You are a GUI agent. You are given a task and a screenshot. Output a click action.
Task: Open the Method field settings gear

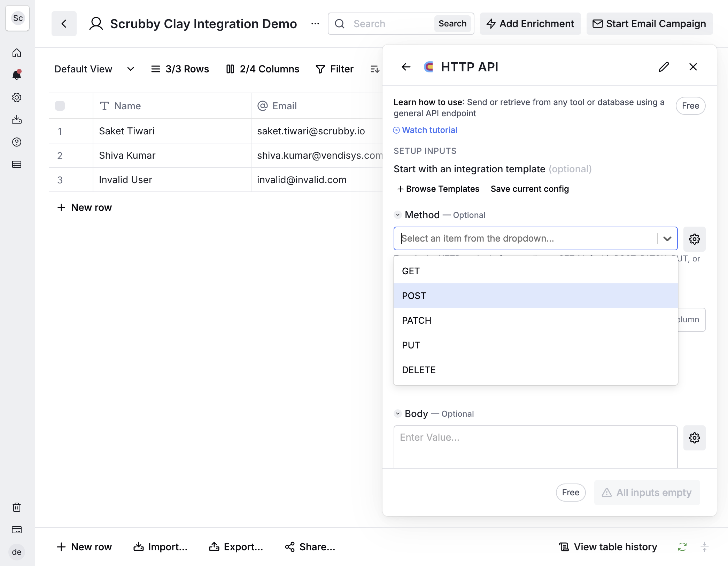click(695, 239)
